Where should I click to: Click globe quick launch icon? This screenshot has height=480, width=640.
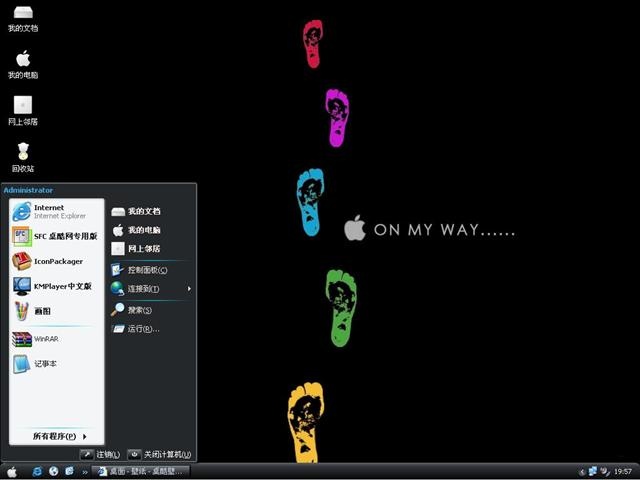pos(53,471)
